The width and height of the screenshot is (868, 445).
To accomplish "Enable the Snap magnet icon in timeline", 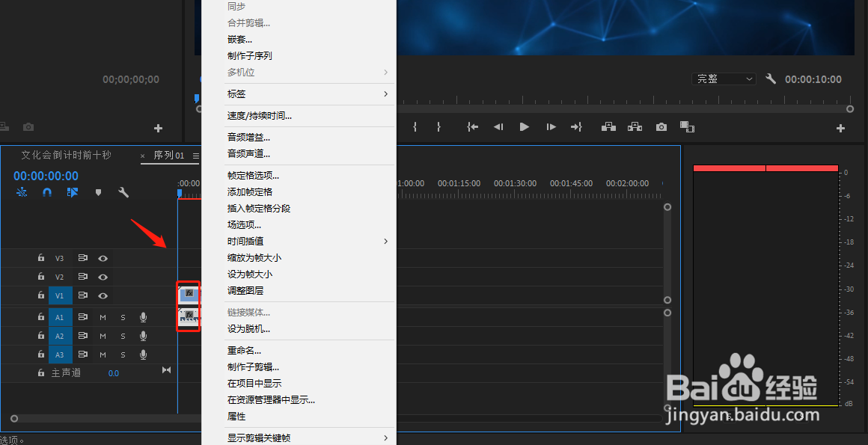I will 46,191.
